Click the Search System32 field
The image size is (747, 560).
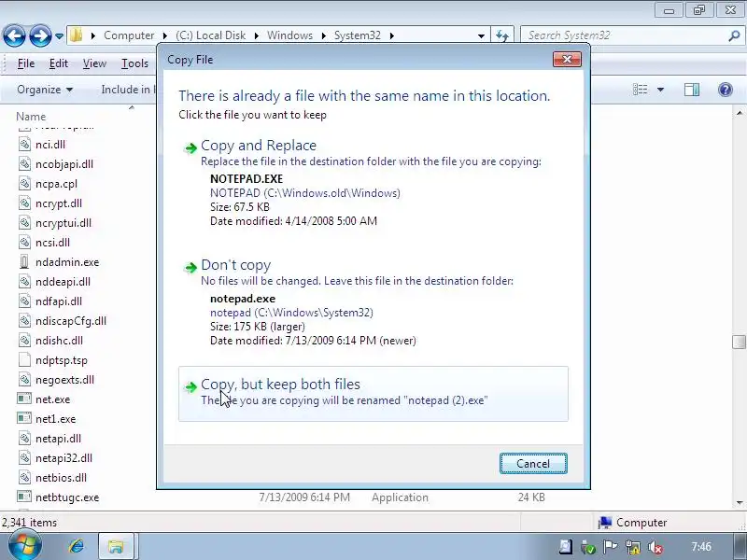(624, 35)
